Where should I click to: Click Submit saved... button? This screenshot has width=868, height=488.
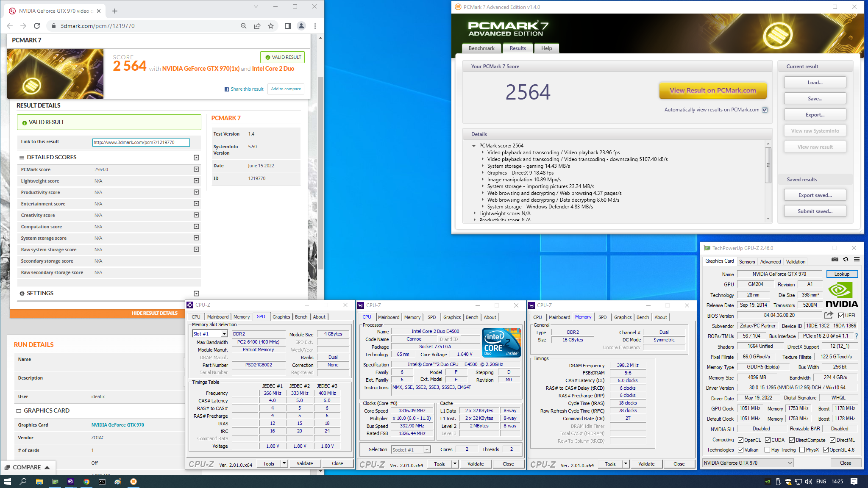point(815,211)
